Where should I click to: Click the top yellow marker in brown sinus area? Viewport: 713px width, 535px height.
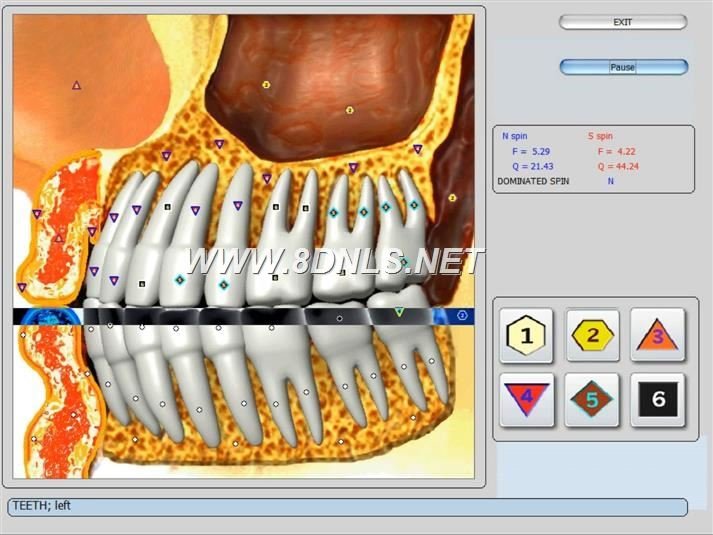coord(266,85)
